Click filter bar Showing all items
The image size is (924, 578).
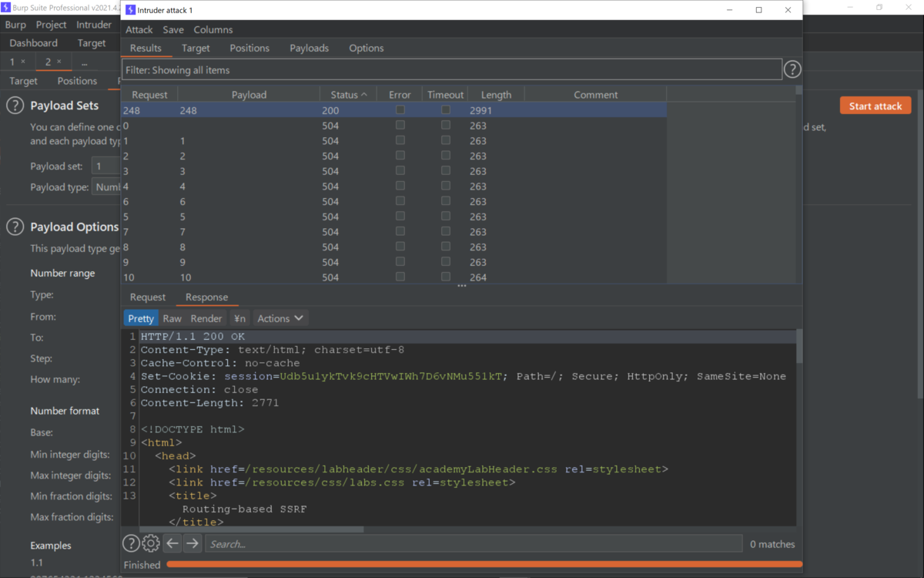[x=452, y=70]
